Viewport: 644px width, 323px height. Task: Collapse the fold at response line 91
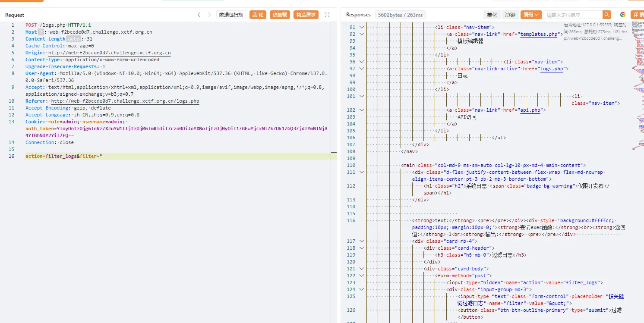[x=362, y=27]
